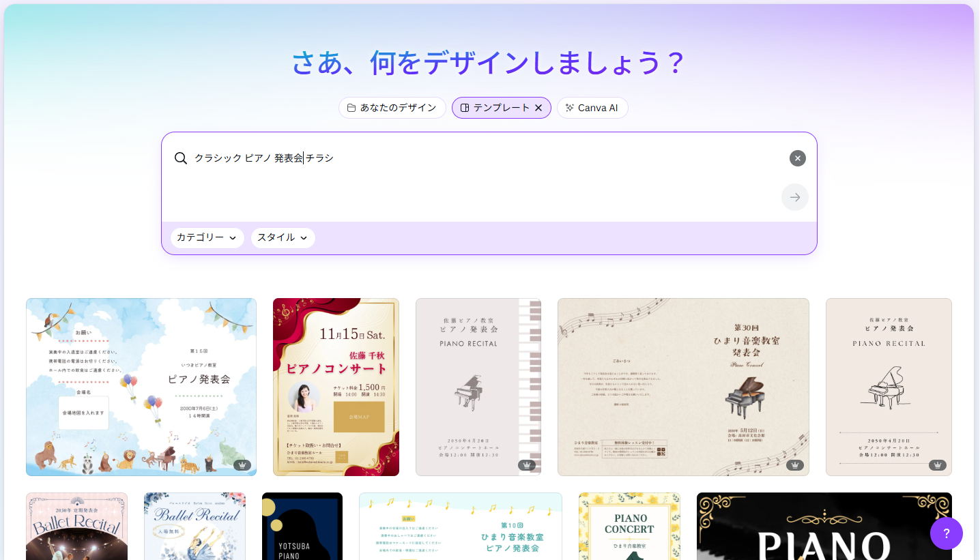The width and height of the screenshot is (980, 560).
Task: Expand the カテゴリー dropdown
Action: (x=207, y=237)
